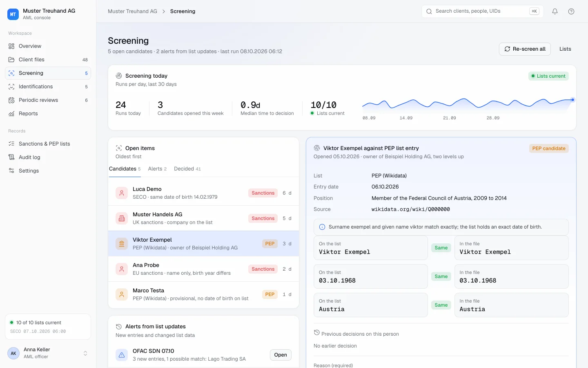The height and width of the screenshot is (368, 588).
Task: Click the 0.9d median time value
Action: click(x=250, y=105)
